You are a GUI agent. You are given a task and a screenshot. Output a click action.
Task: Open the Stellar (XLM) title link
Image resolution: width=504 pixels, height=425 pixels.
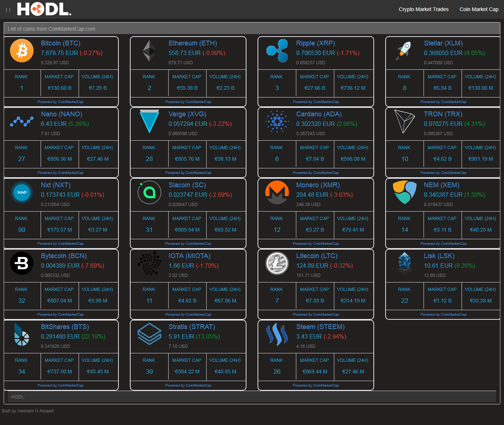(443, 43)
